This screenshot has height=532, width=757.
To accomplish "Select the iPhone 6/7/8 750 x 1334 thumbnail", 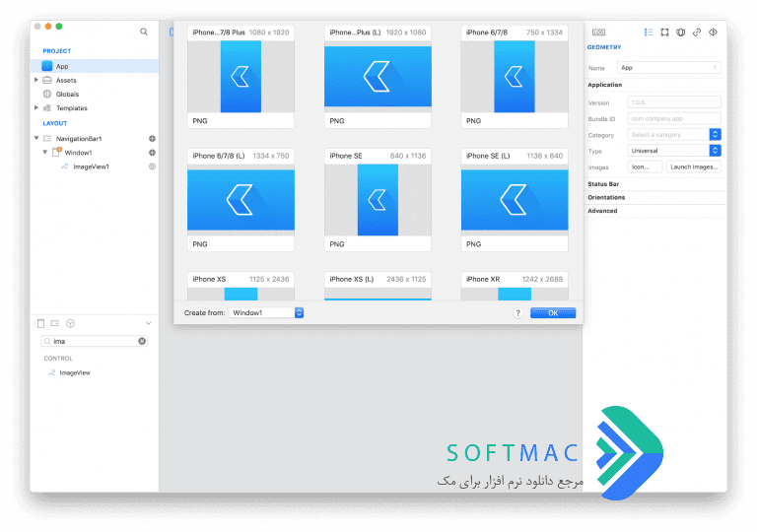I will [x=515, y=77].
